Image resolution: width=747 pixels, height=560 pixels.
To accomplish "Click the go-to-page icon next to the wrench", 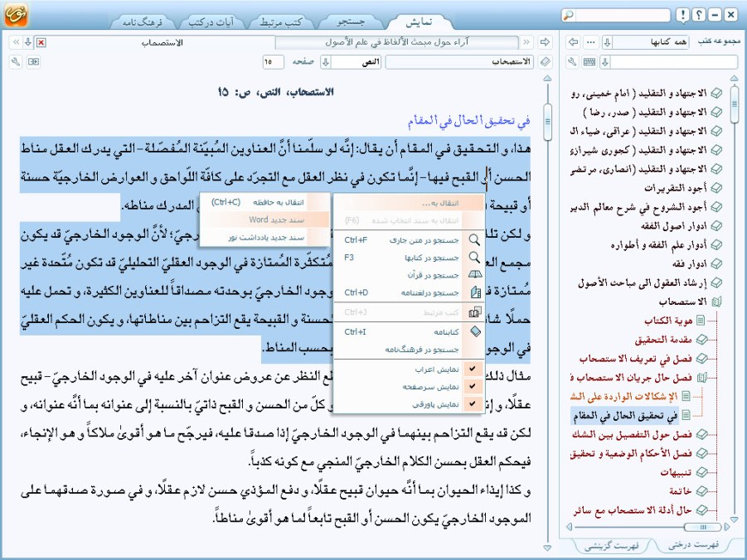I will [x=33, y=62].
